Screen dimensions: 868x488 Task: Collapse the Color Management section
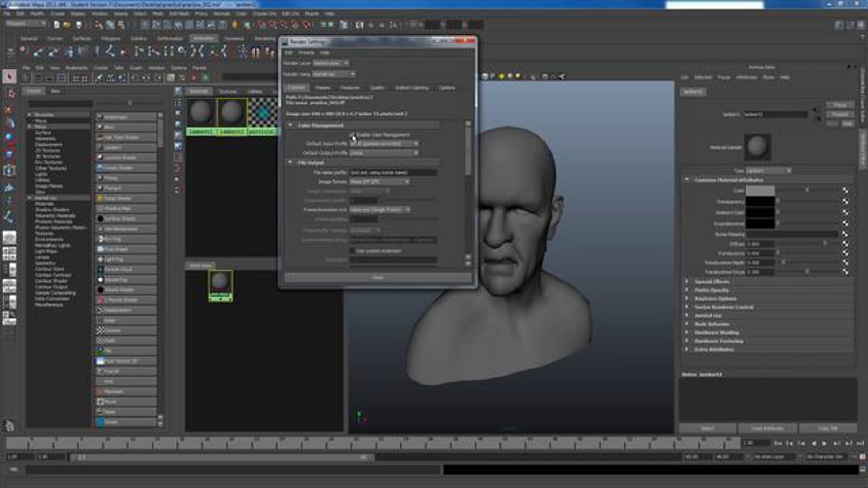290,125
